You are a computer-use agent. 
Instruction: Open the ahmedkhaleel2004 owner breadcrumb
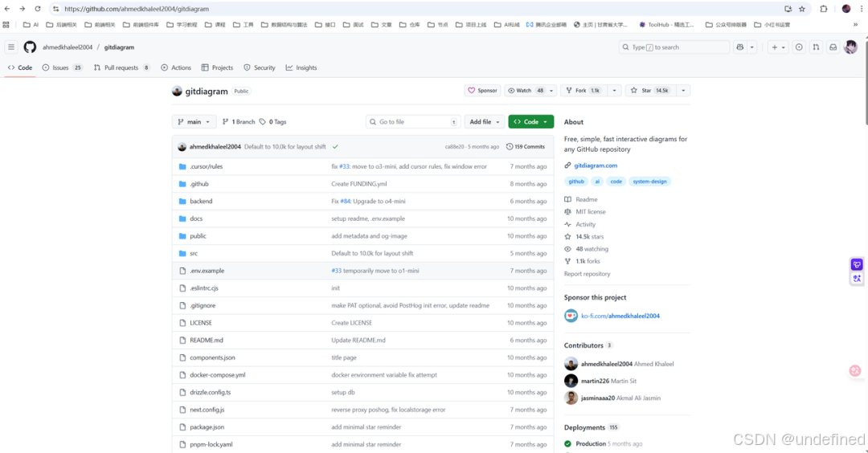(x=68, y=47)
